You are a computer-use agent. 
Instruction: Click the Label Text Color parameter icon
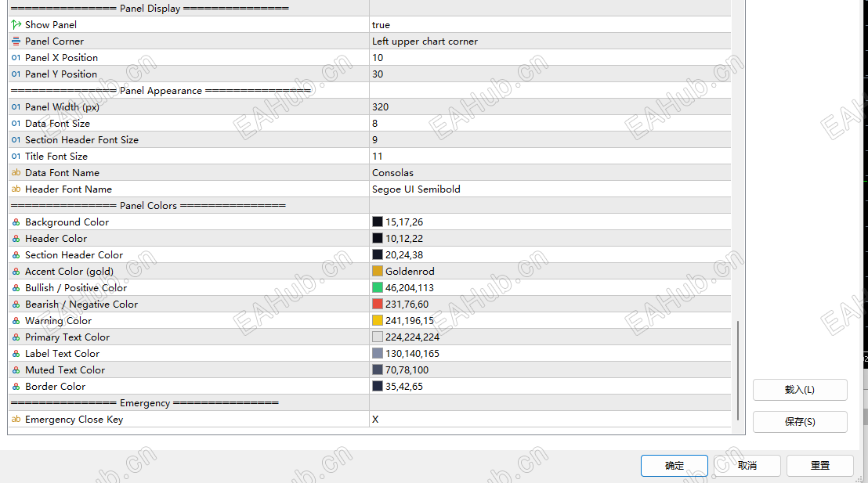tap(16, 354)
